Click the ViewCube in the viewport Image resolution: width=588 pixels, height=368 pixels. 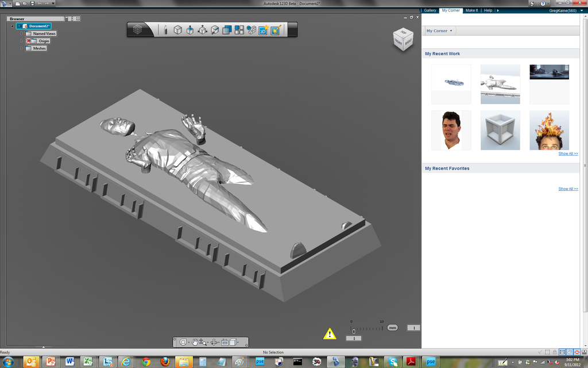tap(403, 39)
